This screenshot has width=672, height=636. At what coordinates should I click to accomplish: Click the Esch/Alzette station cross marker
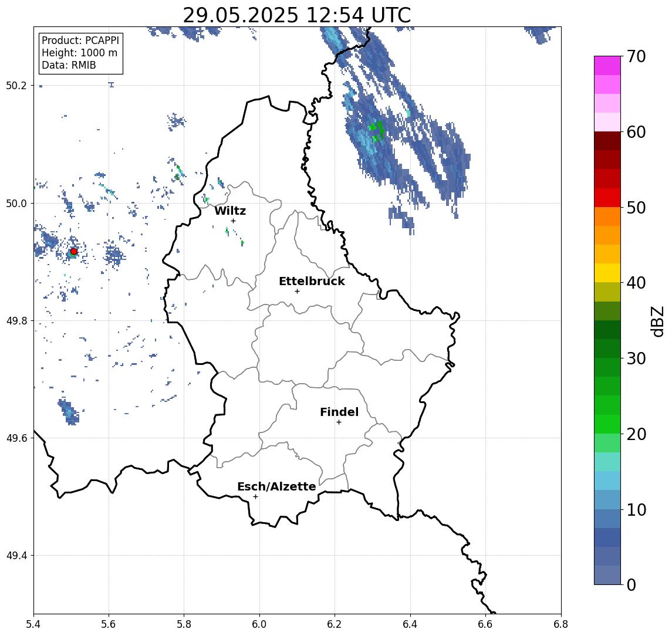tap(255, 497)
